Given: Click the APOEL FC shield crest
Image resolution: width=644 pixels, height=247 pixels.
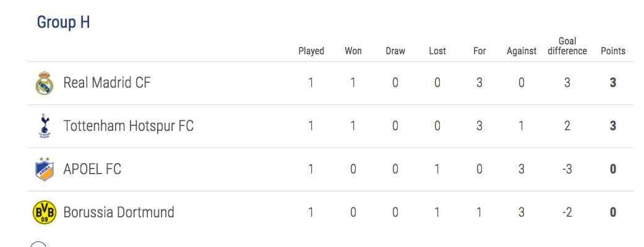Looking at the screenshot, I should pos(45,169).
